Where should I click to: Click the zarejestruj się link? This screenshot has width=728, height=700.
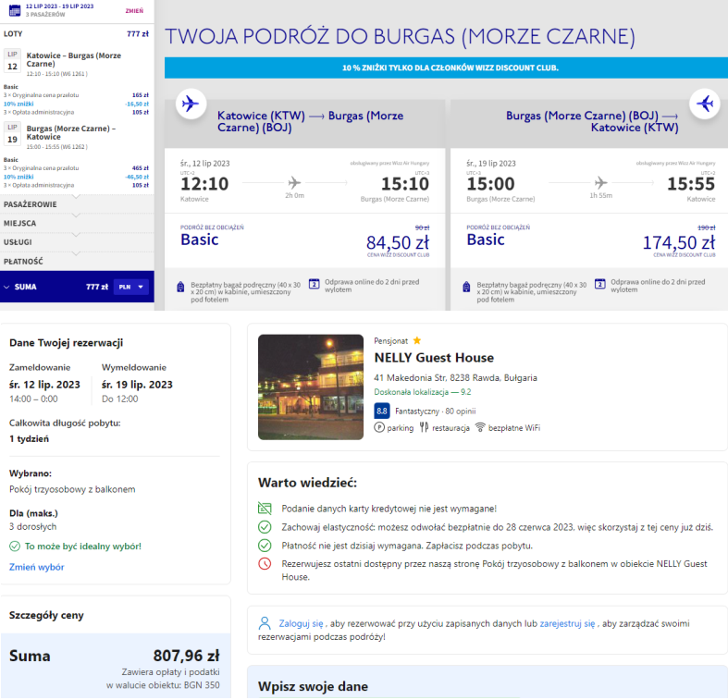point(567,624)
